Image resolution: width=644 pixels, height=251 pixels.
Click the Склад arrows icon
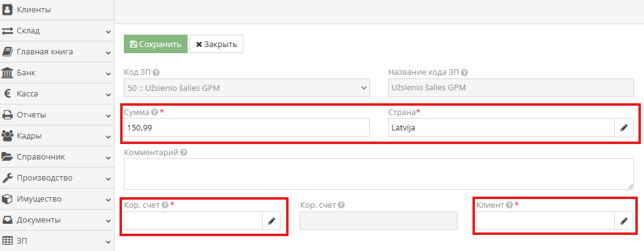7,31
